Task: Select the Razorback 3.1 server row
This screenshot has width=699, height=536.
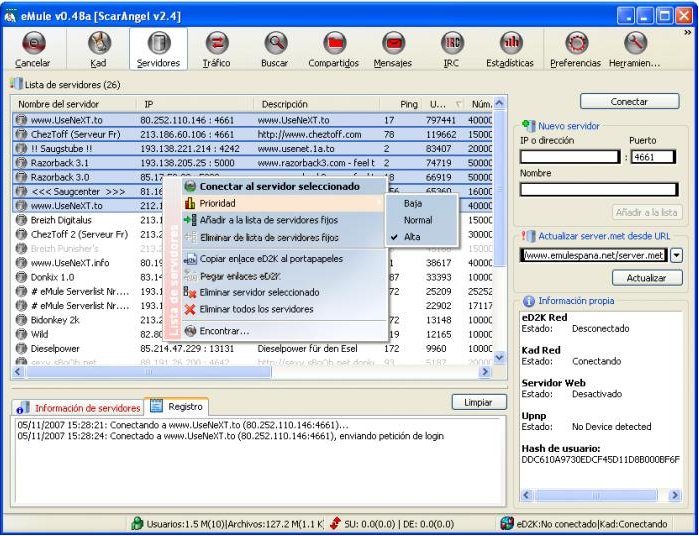Action: click(253, 163)
